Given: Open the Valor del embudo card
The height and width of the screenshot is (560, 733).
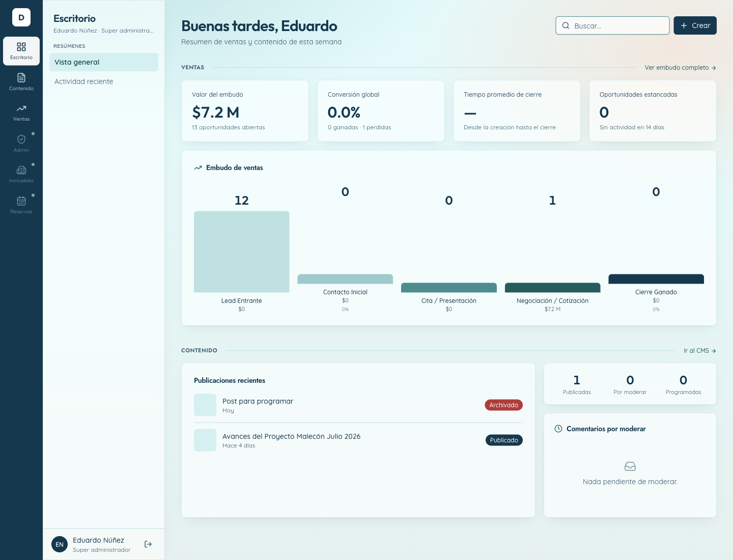Looking at the screenshot, I should 245,110.
